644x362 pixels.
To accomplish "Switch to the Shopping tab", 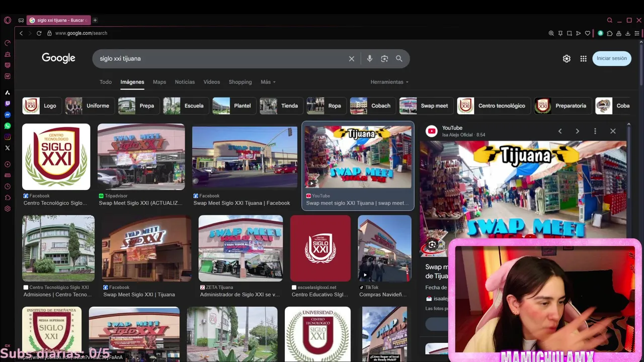I will click(x=240, y=82).
